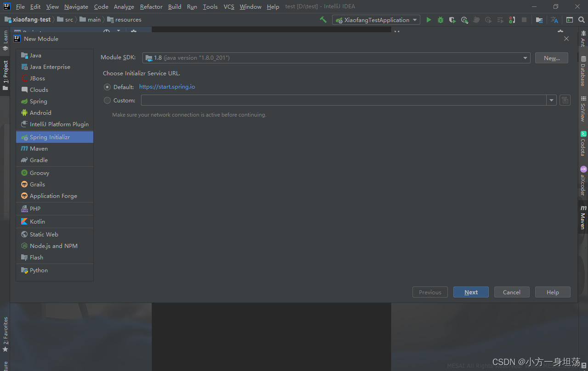Close the New Module dialog
The image size is (588, 371).
coord(566,39)
